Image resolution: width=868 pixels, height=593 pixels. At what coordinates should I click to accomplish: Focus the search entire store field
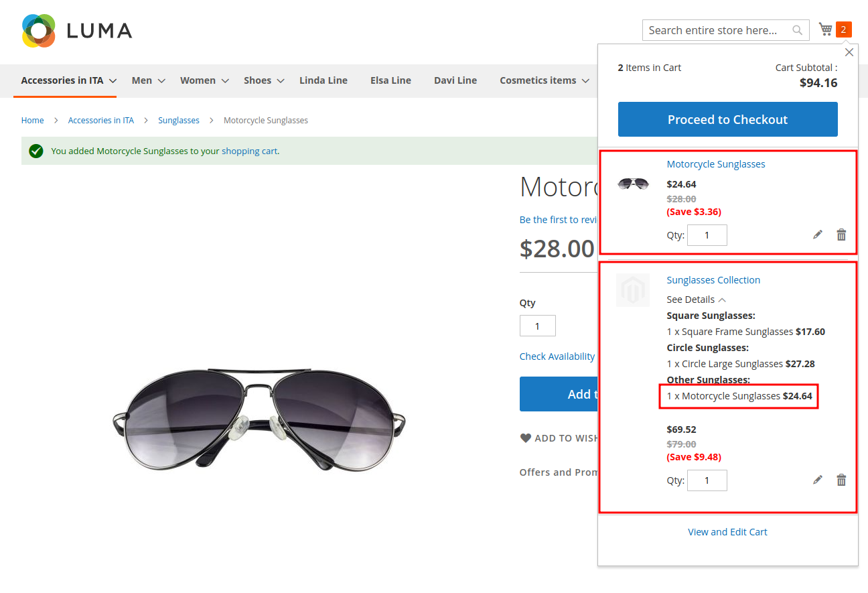point(713,30)
